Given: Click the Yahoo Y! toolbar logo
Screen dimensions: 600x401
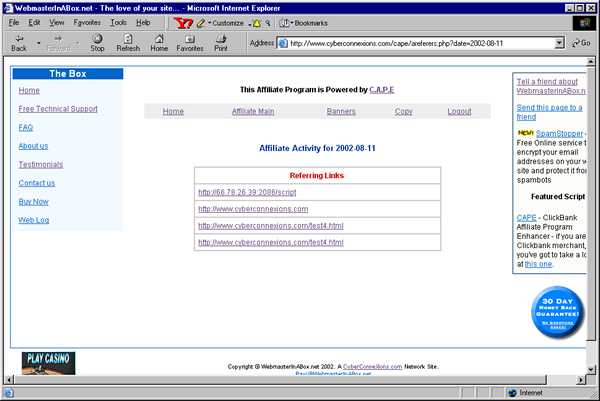Looking at the screenshot, I should point(183,23).
